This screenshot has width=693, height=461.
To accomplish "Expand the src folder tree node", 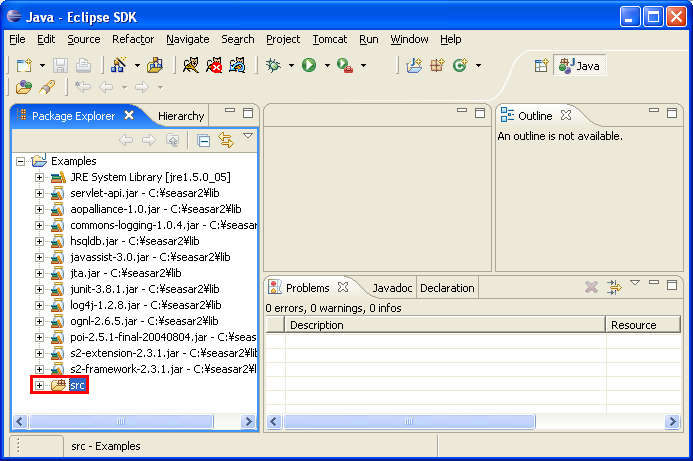I will 39,385.
